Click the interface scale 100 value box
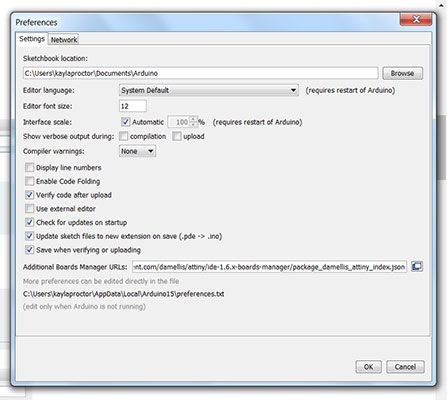 179,122
